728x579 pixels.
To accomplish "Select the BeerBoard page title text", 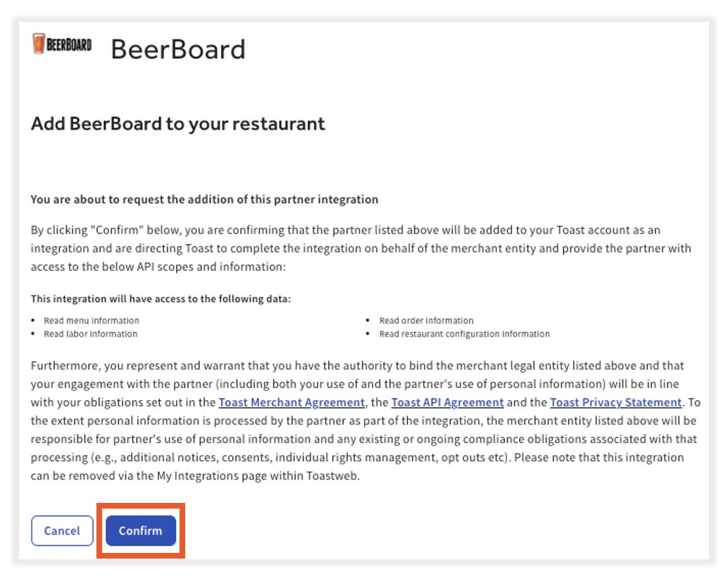I will [178, 49].
